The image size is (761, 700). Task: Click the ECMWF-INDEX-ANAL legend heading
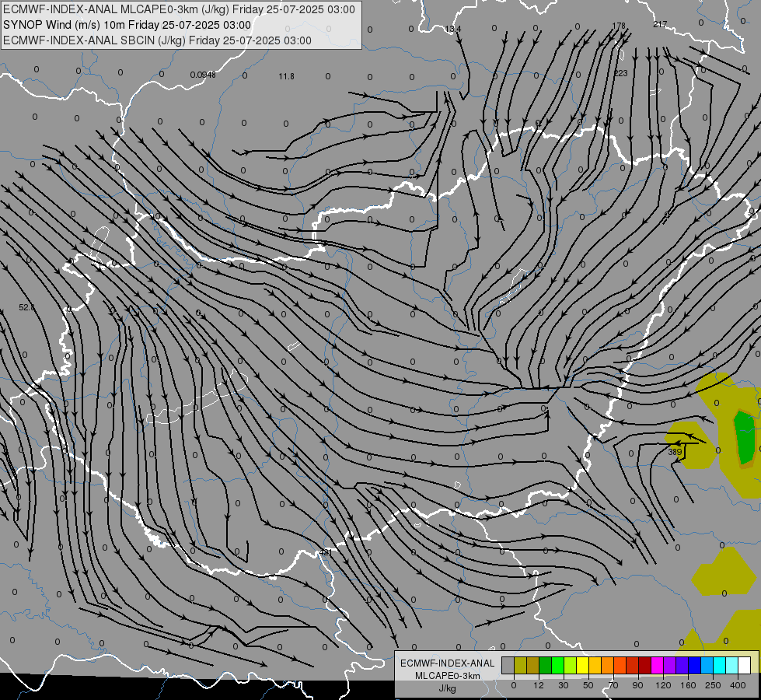[447, 663]
